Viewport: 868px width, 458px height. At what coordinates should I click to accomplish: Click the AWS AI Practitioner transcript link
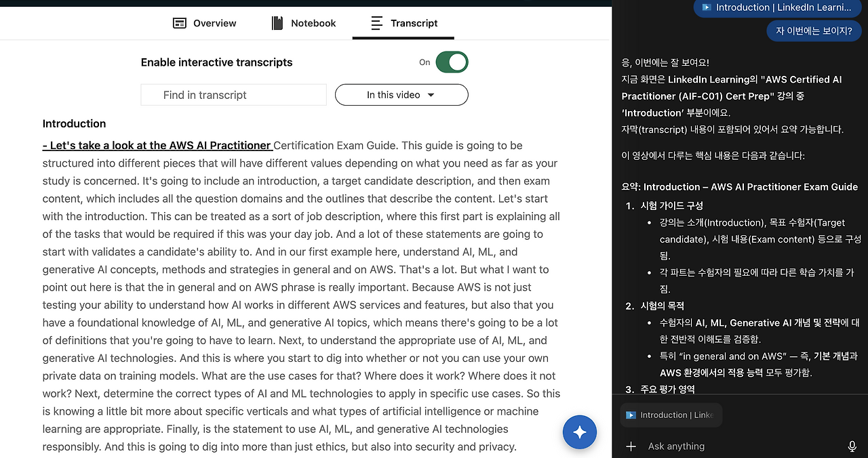pos(157,145)
